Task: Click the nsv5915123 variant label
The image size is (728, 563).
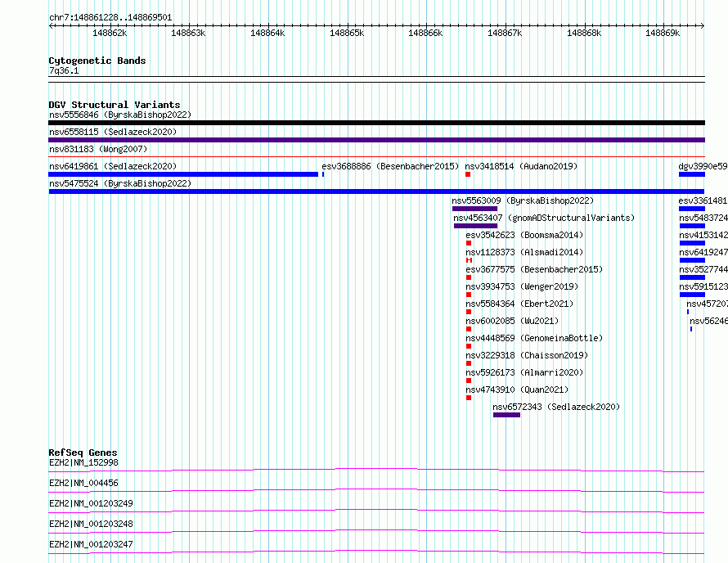Action: pos(703,286)
